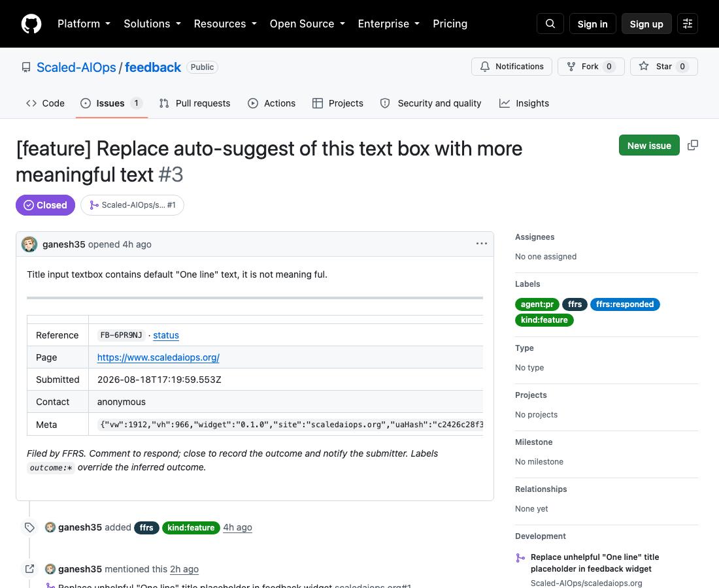Click the '2h ago' timestamp on mention event
Viewport: 719px width, 588px height.
(x=184, y=569)
